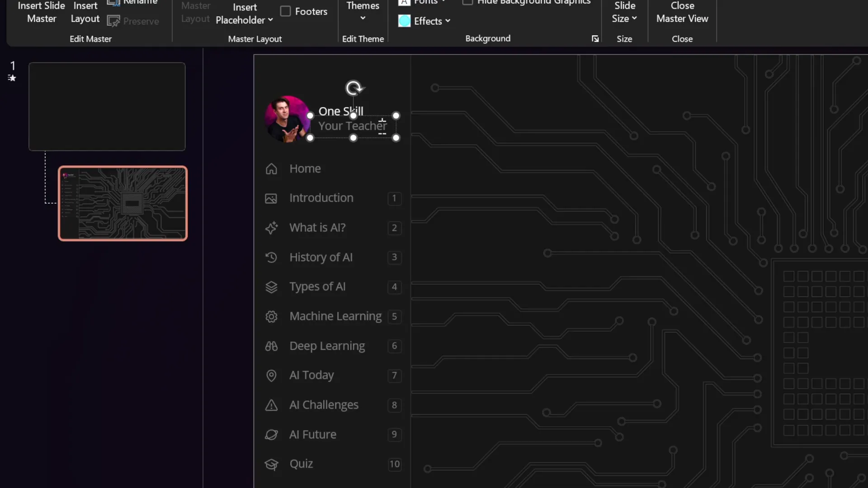Select the Quiz graduation cap icon
The width and height of the screenshot is (868, 488).
[271, 464]
